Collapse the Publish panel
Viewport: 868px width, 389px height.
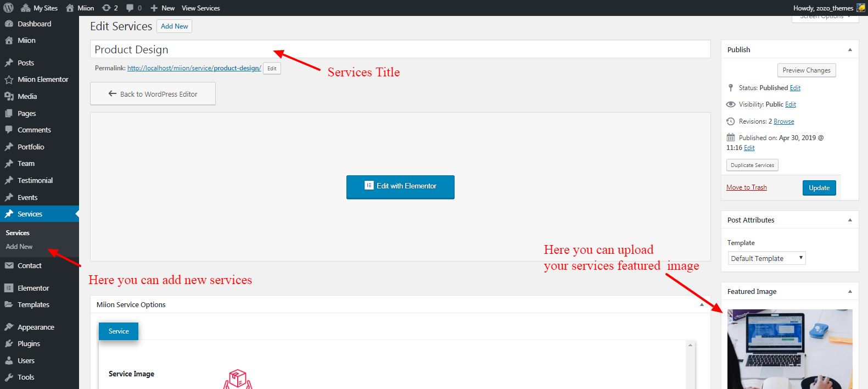click(850, 49)
